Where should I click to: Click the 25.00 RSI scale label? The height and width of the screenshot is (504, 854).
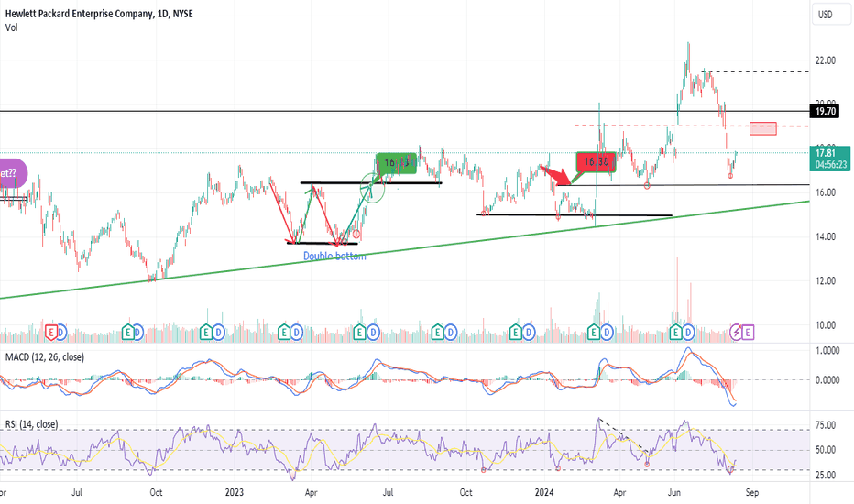click(825, 475)
